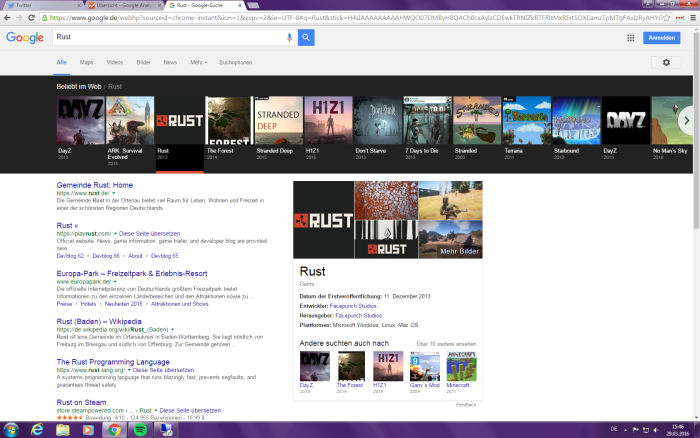The image size is (700, 438).
Task: Select the Bilder search tab
Action: pos(143,63)
